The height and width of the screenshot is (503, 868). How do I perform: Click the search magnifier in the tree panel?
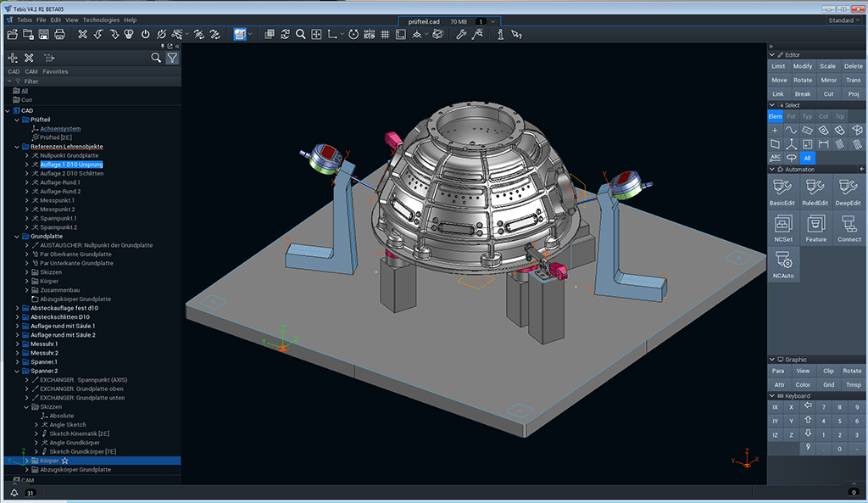pyautogui.click(x=156, y=58)
